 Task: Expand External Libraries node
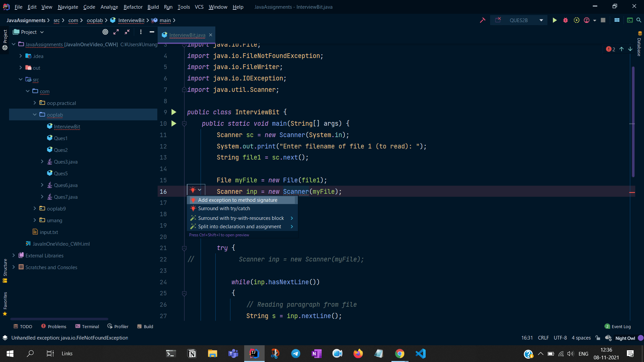coord(13,255)
